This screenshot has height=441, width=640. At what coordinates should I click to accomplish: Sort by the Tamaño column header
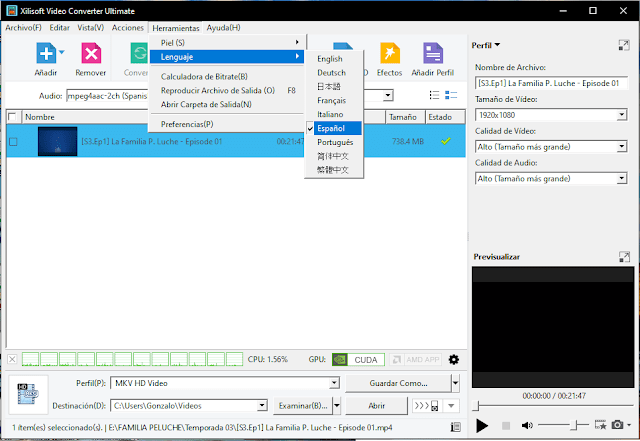405,117
